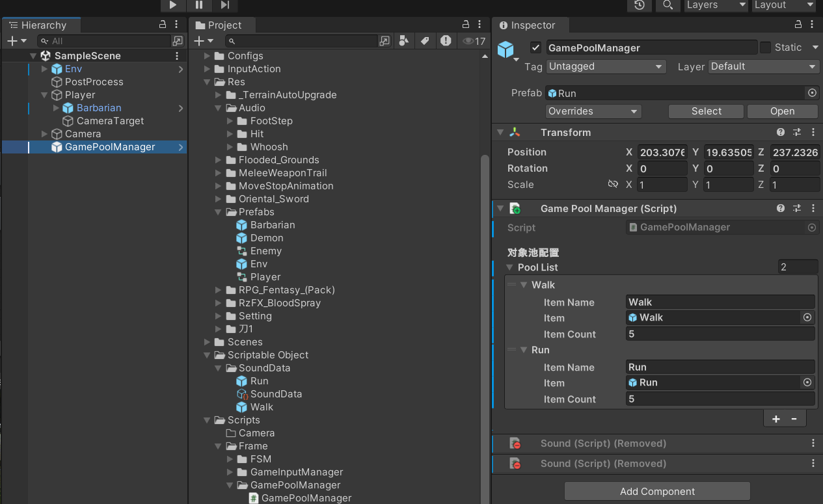Start Play mode with the Play button
The image size is (823, 504).
point(173,5)
